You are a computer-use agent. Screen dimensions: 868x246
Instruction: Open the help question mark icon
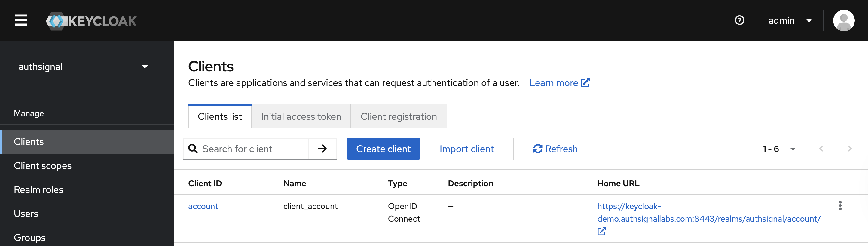739,20
